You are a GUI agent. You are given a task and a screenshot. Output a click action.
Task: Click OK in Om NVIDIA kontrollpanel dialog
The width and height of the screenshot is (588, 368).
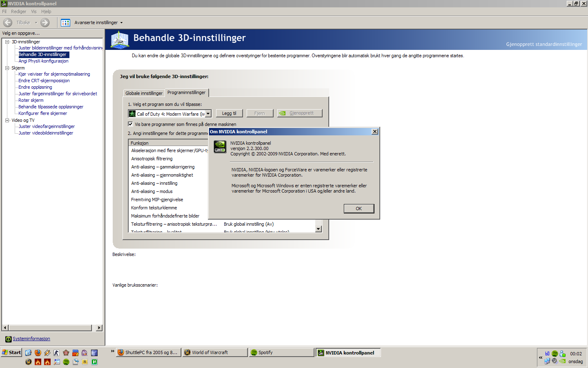point(359,209)
